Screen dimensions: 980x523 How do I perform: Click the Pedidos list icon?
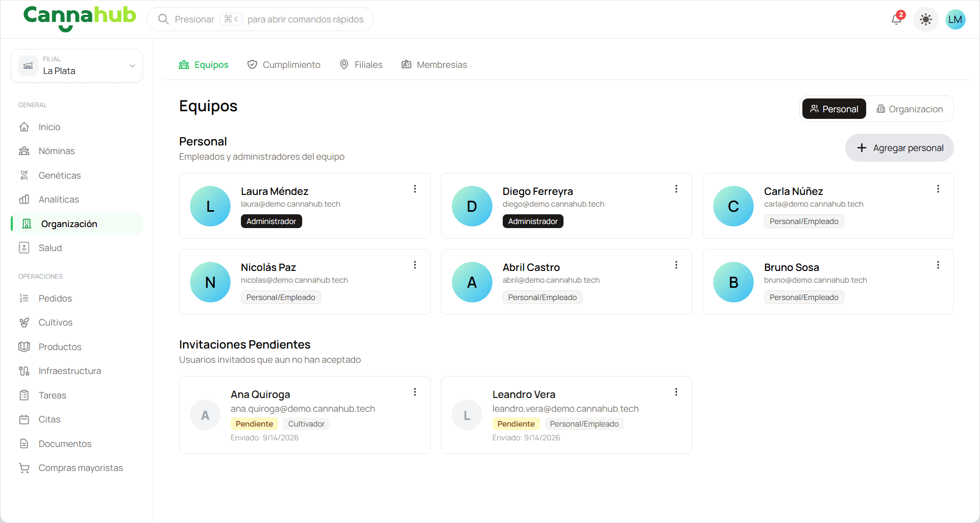click(x=24, y=298)
